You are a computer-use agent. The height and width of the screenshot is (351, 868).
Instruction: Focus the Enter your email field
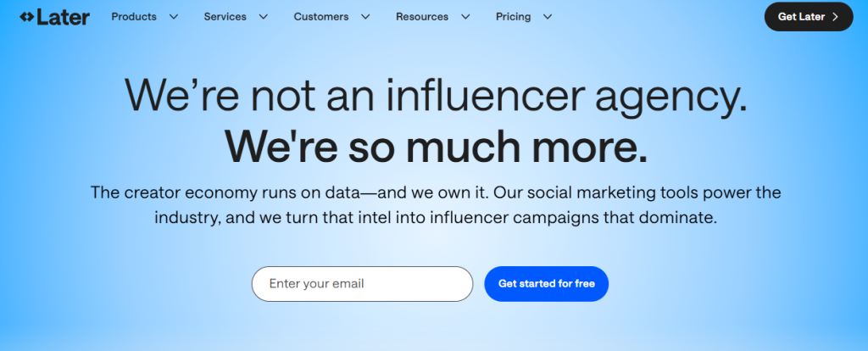[362, 284]
